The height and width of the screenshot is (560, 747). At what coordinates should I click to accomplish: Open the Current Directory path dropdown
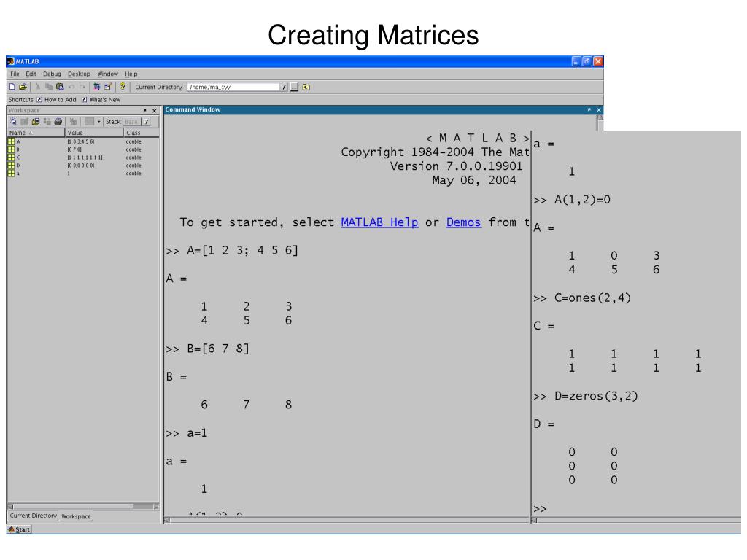click(x=284, y=87)
